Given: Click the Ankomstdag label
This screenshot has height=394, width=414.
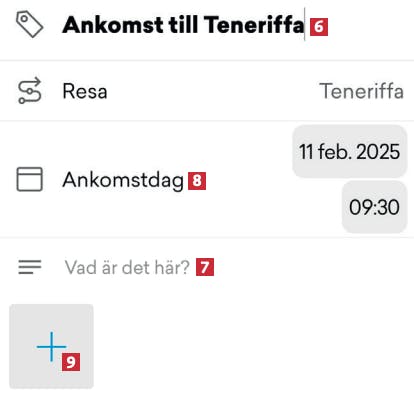Looking at the screenshot, I should click(123, 180).
